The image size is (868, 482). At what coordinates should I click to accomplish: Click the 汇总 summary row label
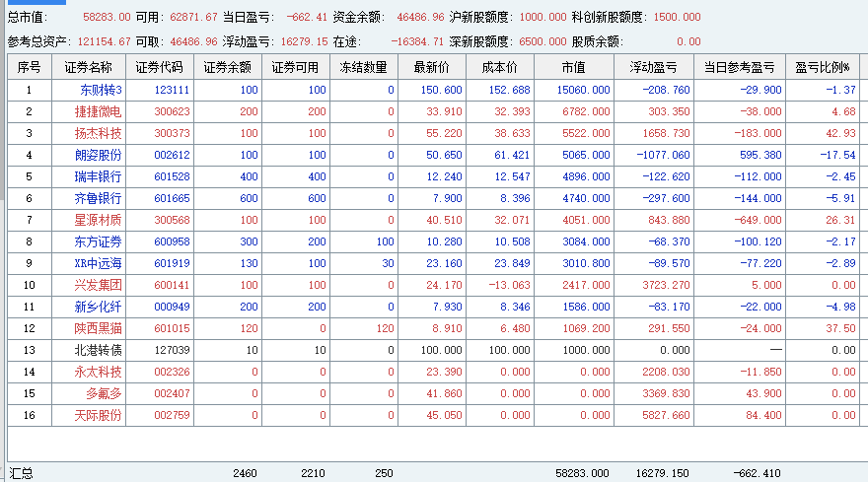21,473
